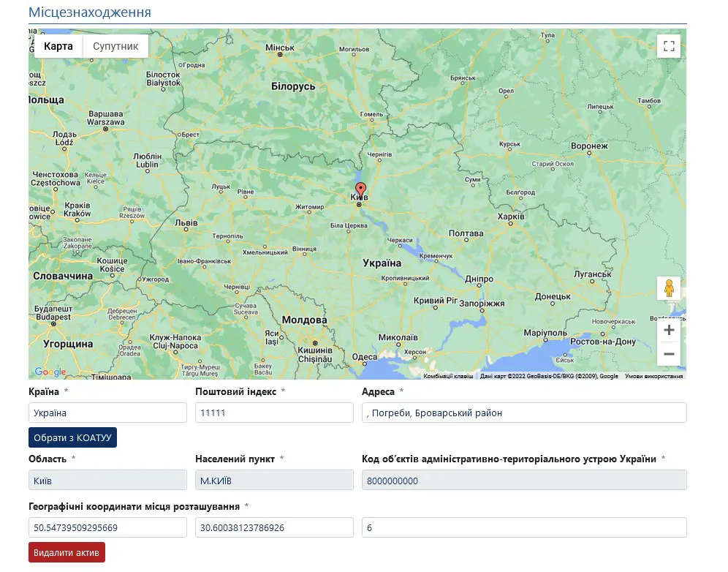Image resolution: width=728 pixels, height=572 pixels.
Task: Edit the Адреса text field
Action: tap(524, 413)
